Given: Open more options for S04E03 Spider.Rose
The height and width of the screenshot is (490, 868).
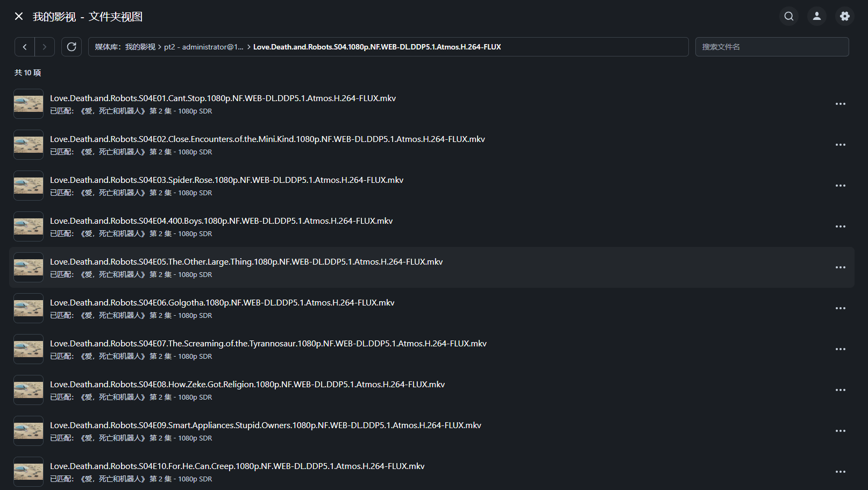Looking at the screenshot, I should pos(841,186).
